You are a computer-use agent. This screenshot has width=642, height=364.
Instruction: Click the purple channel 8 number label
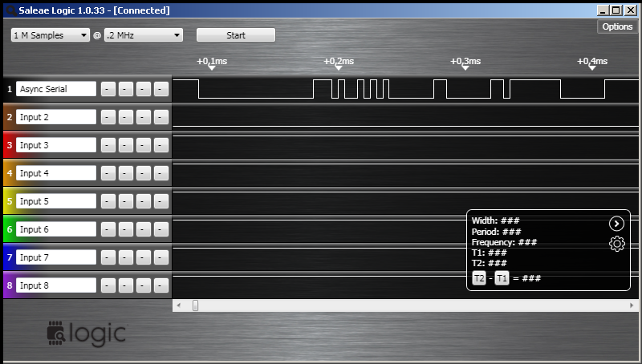tap(10, 285)
